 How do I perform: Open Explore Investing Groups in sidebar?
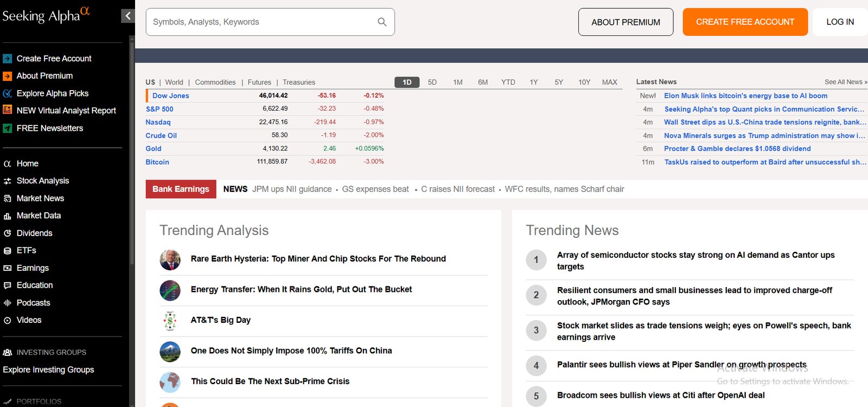pos(48,370)
